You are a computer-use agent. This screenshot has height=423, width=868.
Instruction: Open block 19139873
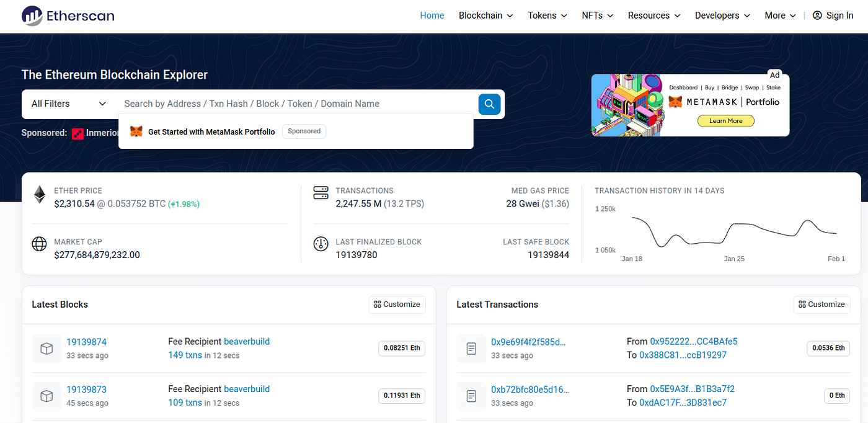click(87, 390)
